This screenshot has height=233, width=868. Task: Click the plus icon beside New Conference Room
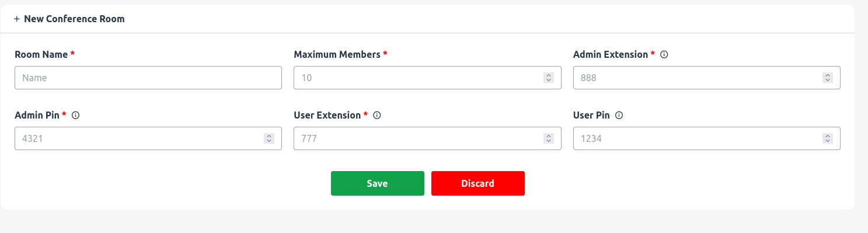[x=17, y=19]
